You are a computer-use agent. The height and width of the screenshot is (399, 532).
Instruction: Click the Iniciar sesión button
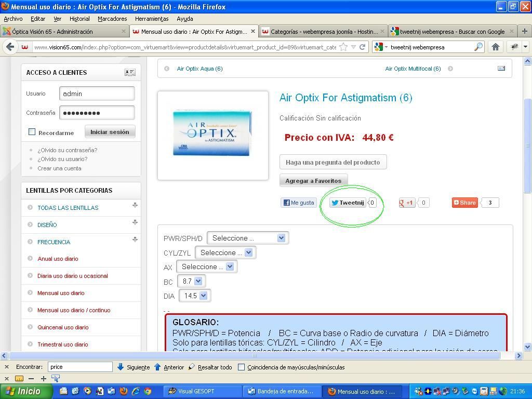pyautogui.click(x=110, y=131)
